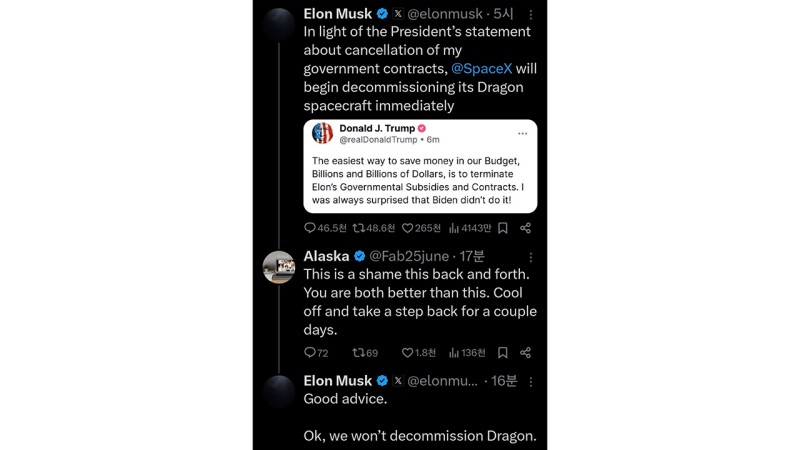The image size is (800, 450).
Task: Open the @SpaceX mention link
Action: coord(482,69)
